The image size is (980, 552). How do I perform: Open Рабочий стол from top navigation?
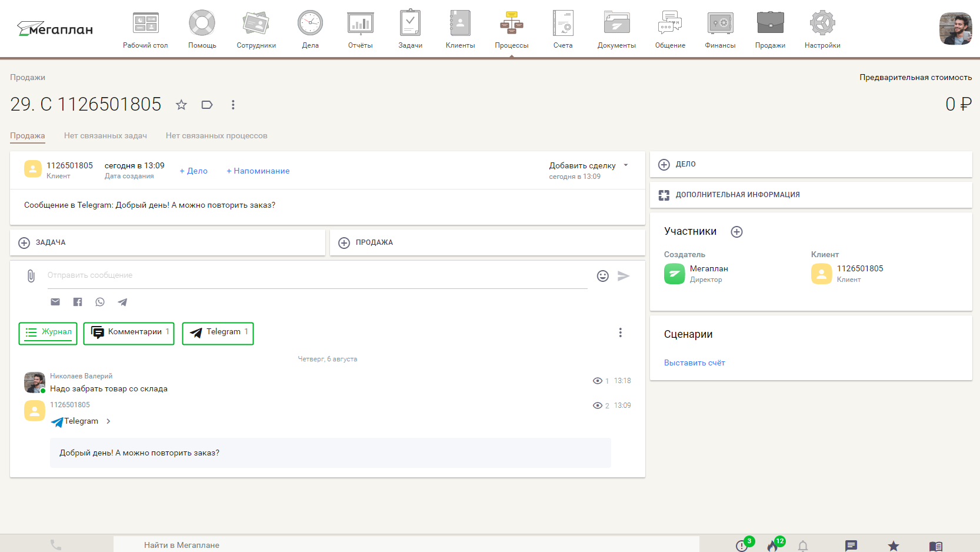point(145,29)
